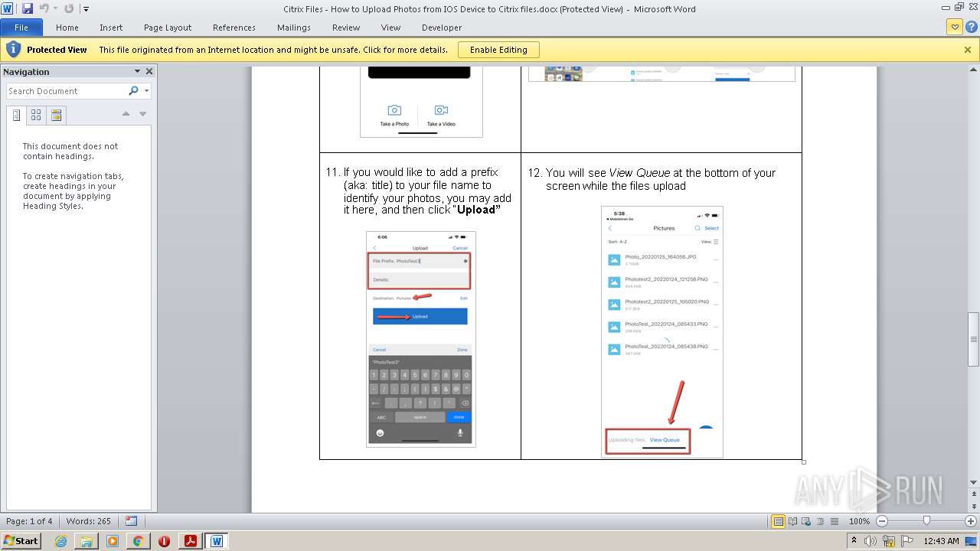Image resolution: width=980 pixels, height=551 pixels.
Task: Open the Undo history dropdown arrow
Action: coord(55,9)
